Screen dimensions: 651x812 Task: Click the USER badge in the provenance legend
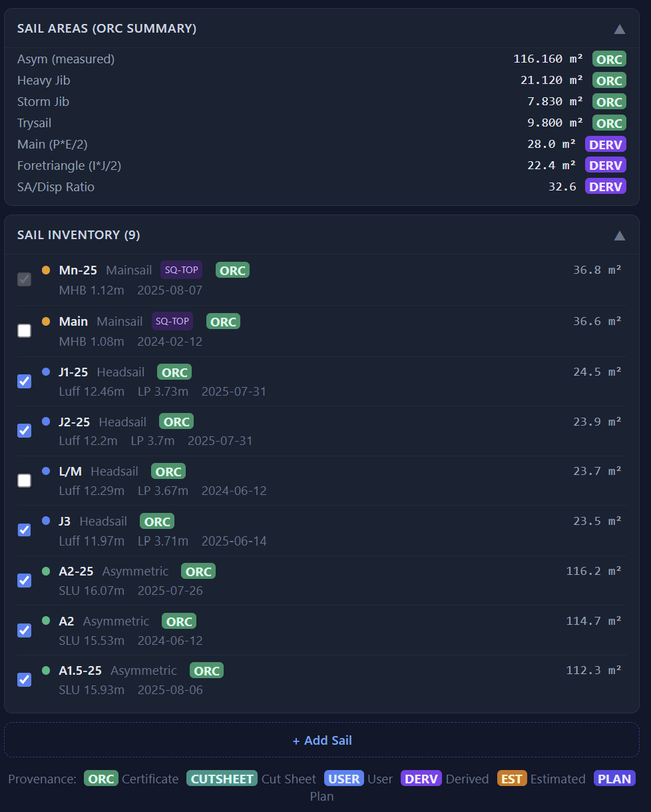tap(343, 778)
